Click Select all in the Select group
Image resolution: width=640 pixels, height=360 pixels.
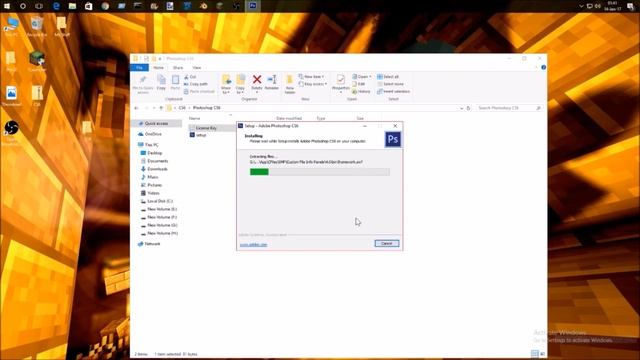pyautogui.click(x=388, y=77)
